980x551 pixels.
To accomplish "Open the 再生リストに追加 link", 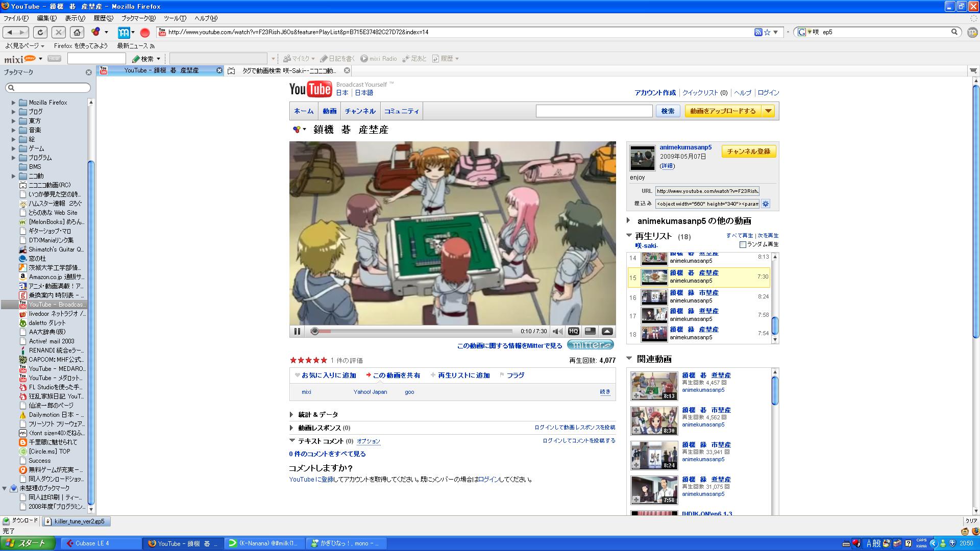I will click(x=463, y=375).
